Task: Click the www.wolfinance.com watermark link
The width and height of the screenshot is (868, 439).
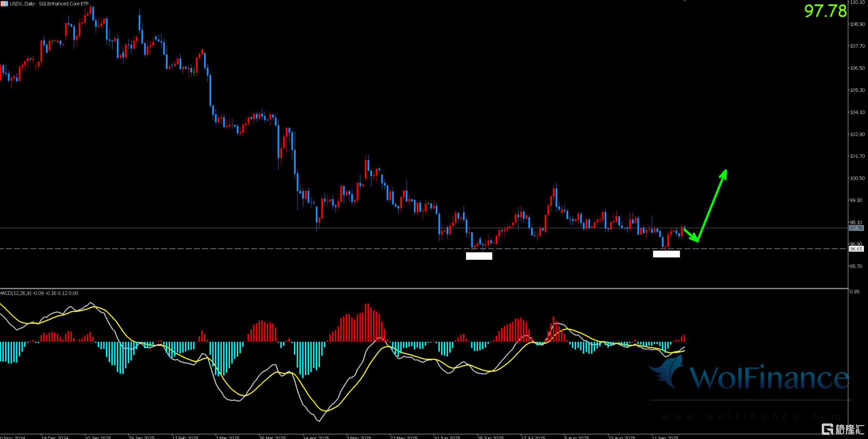Action: point(751,417)
